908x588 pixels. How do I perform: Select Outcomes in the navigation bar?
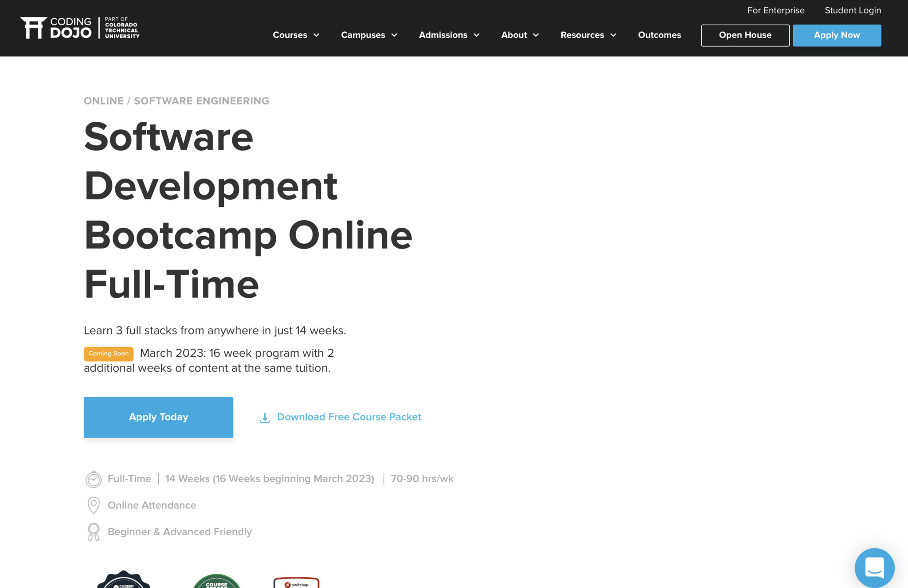(659, 35)
